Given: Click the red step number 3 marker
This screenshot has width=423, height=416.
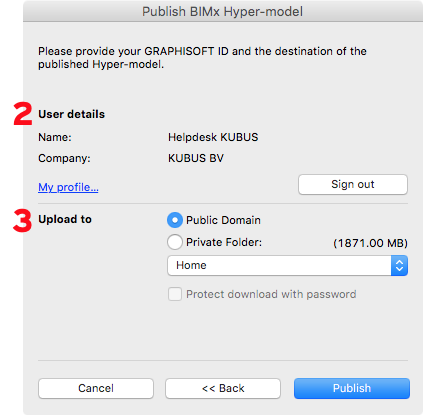Looking at the screenshot, I should tap(22, 220).
